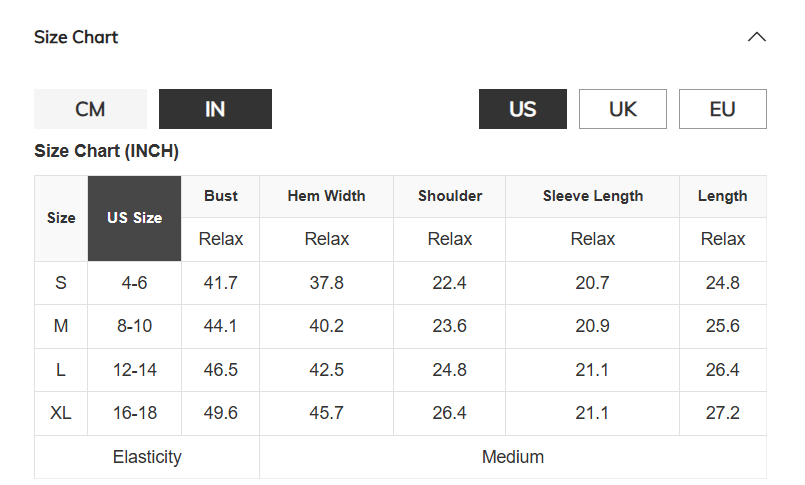
Task: Select the L size row label
Action: (61, 370)
